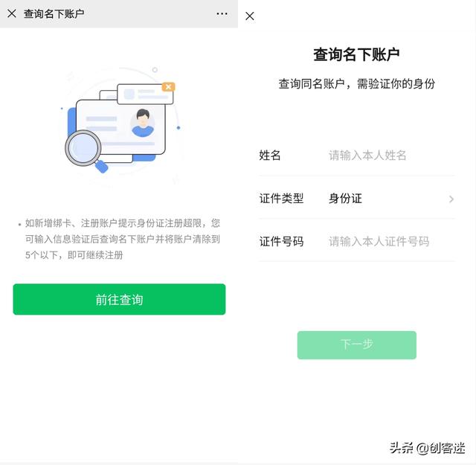Open the 身份证 certificate type selector
This screenshot has width=476, height=465.
(345, 199)
